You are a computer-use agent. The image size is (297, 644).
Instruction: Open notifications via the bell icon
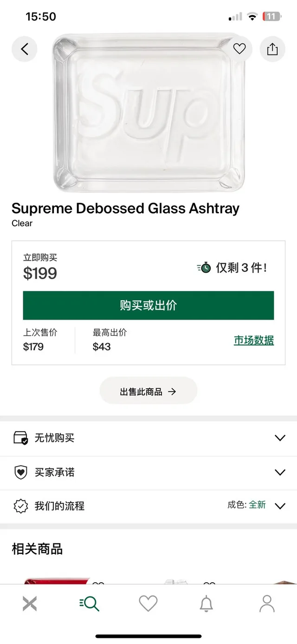(x=207, y=603)
